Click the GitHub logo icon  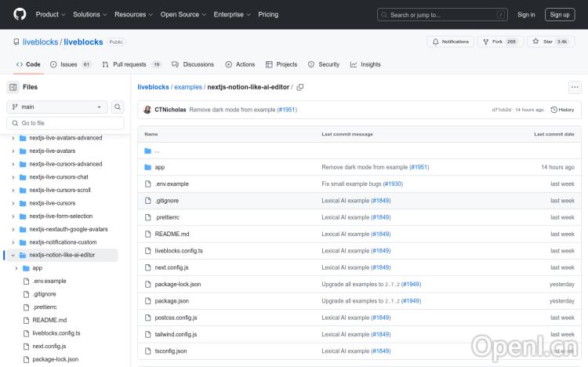[x=20, y=14]
